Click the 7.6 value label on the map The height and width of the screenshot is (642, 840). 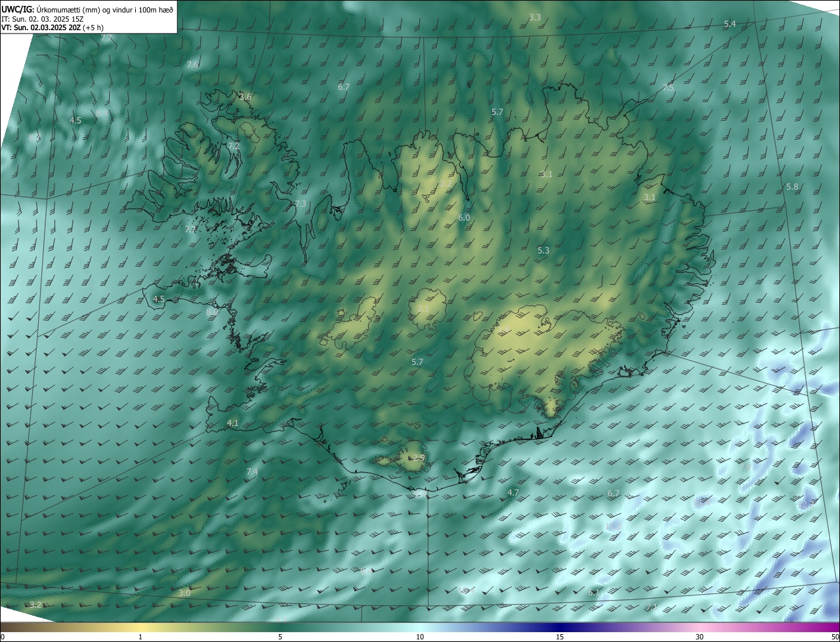[192, 65]
